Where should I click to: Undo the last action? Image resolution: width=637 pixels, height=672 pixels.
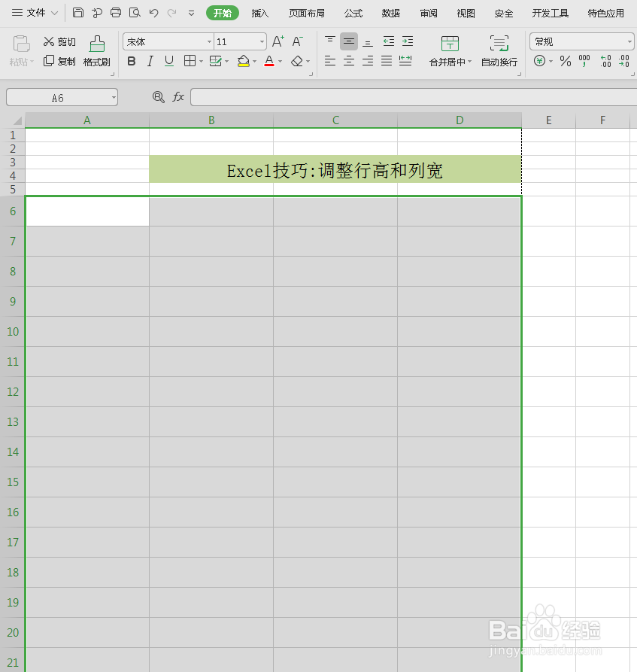(154, 13)
